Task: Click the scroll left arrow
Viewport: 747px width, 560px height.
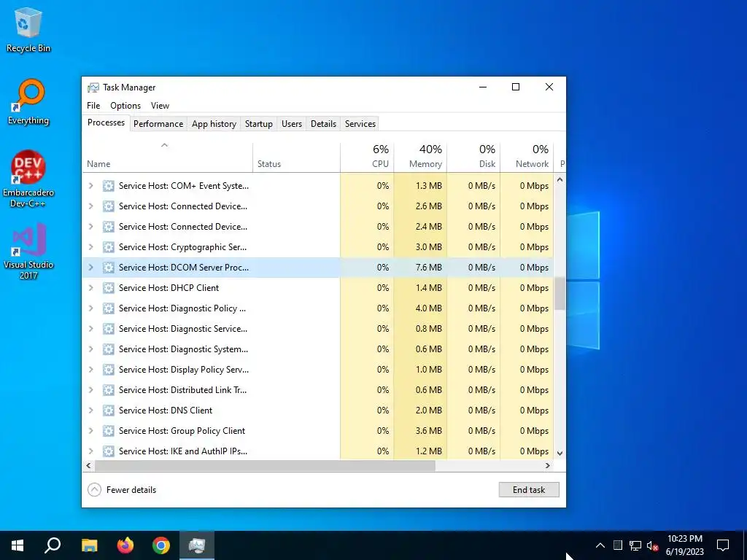Action: pos(88,466)
